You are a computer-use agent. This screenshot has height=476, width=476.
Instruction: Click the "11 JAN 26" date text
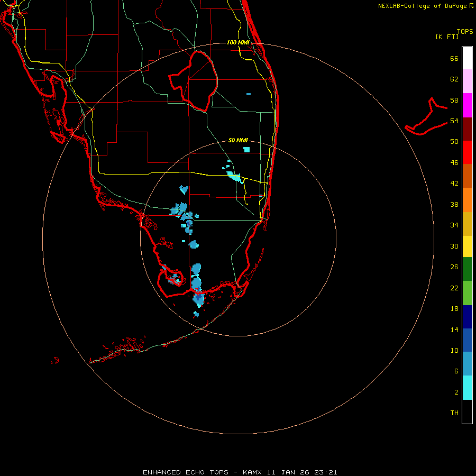click(288, 472)
